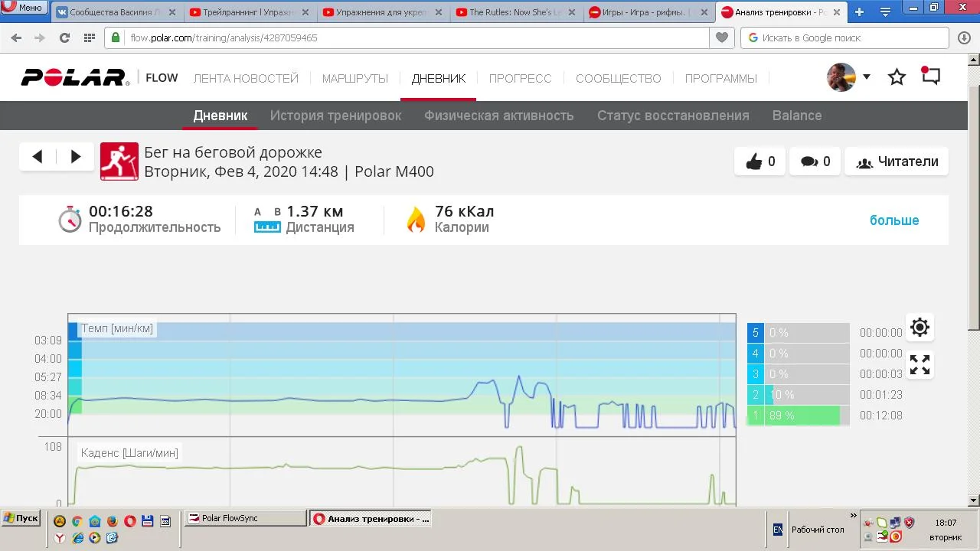Open the browser speed dial grid
Viewport: 980px width, 551px height.
point(89,37)
